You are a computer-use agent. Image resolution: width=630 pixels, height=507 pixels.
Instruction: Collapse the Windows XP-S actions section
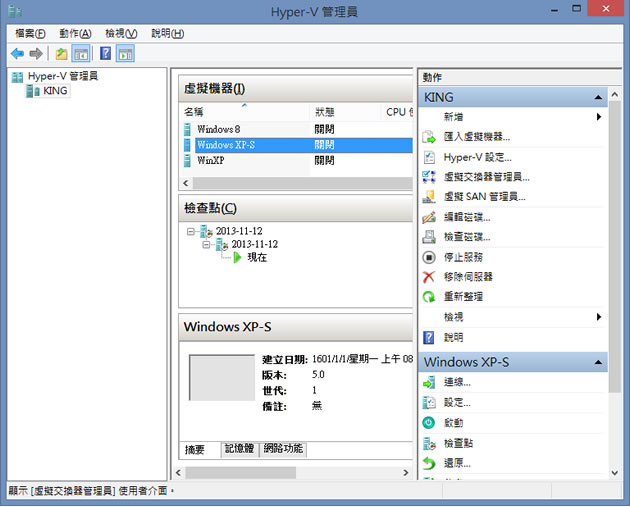pos(598,362)
